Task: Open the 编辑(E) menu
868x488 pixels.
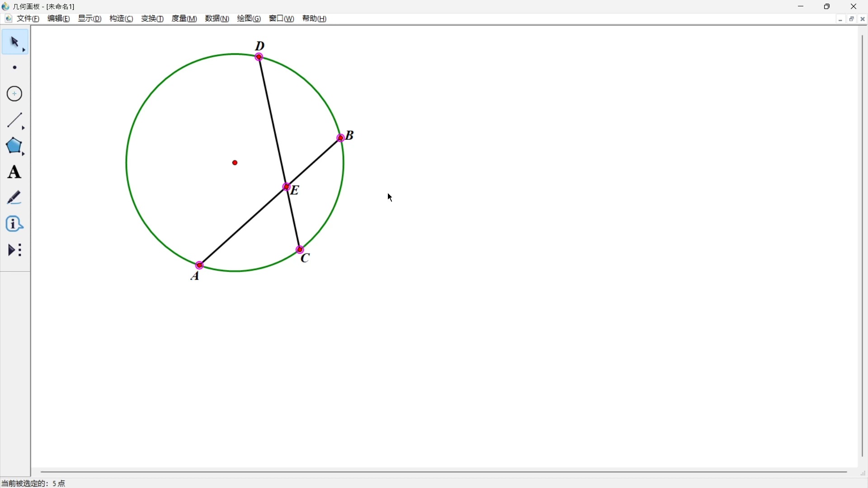Action: [59, 19]
